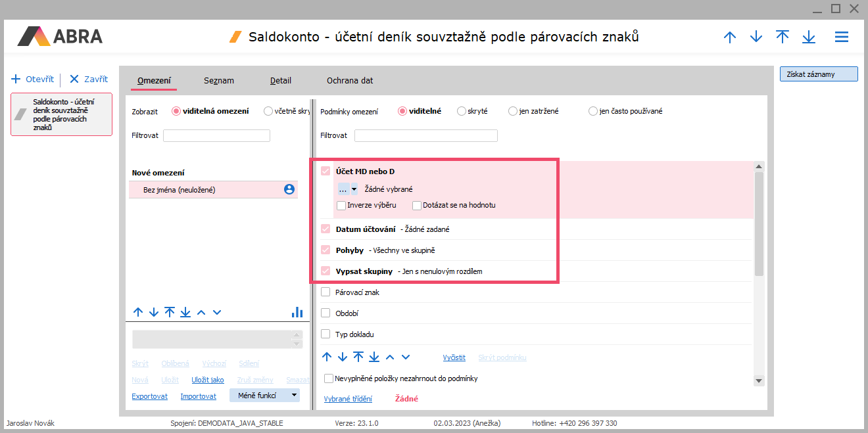Open the Ochrana dat tab

[350, 81]
